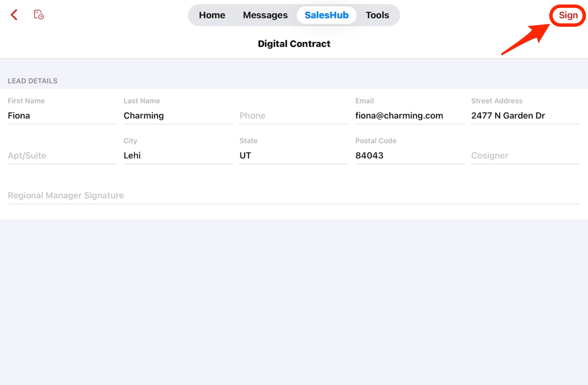Click the LEAD DETAILS section header

[33, 81]
